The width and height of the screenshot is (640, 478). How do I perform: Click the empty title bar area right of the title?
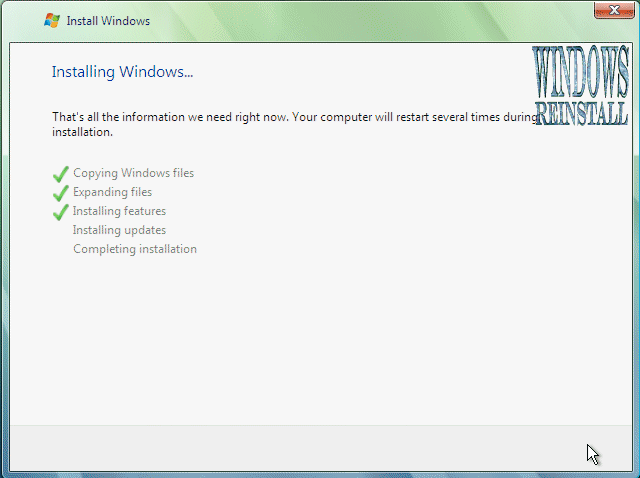350,20
